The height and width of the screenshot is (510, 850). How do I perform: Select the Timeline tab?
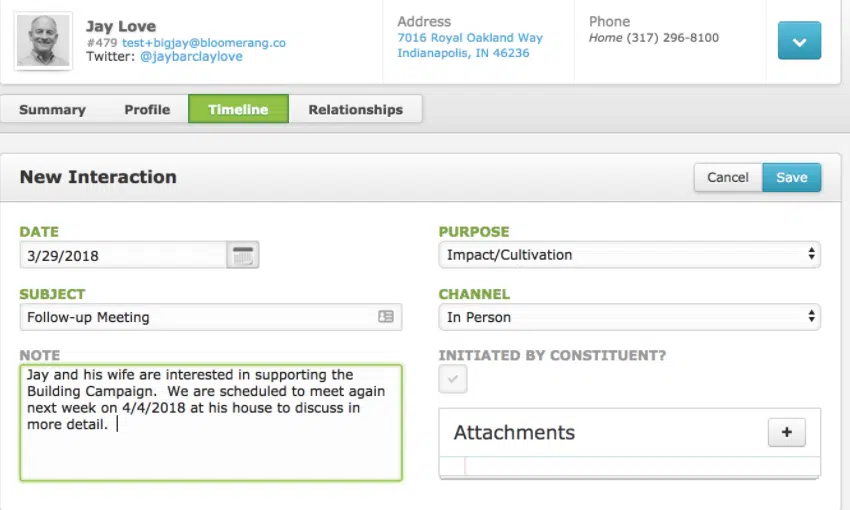click(x=238, y=110)
